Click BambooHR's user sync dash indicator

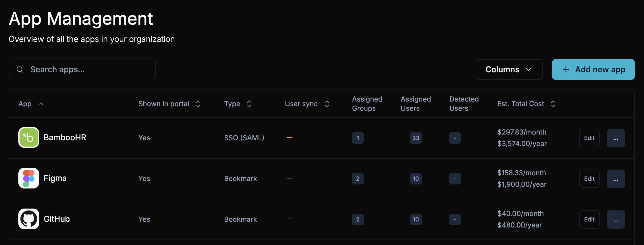pyautogui.click(x=290, y=137)
